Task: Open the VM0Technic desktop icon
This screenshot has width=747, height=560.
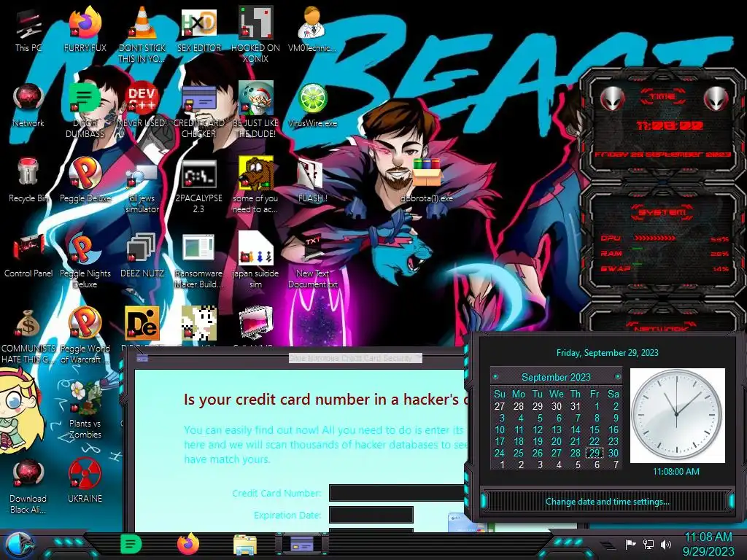Action: point(312,30)
